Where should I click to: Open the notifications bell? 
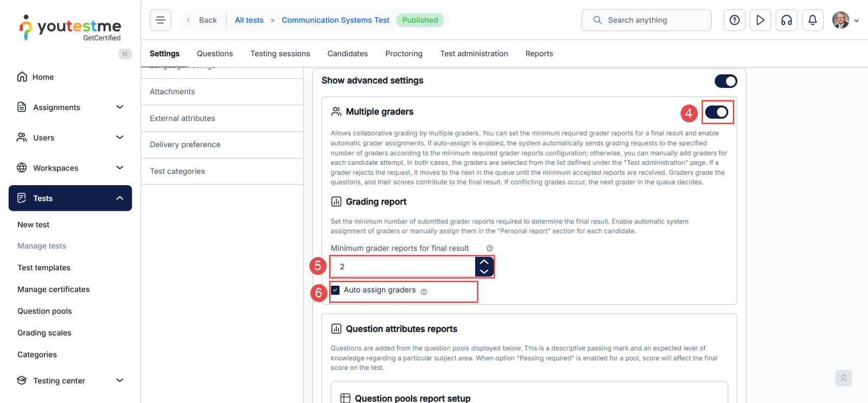812,20
